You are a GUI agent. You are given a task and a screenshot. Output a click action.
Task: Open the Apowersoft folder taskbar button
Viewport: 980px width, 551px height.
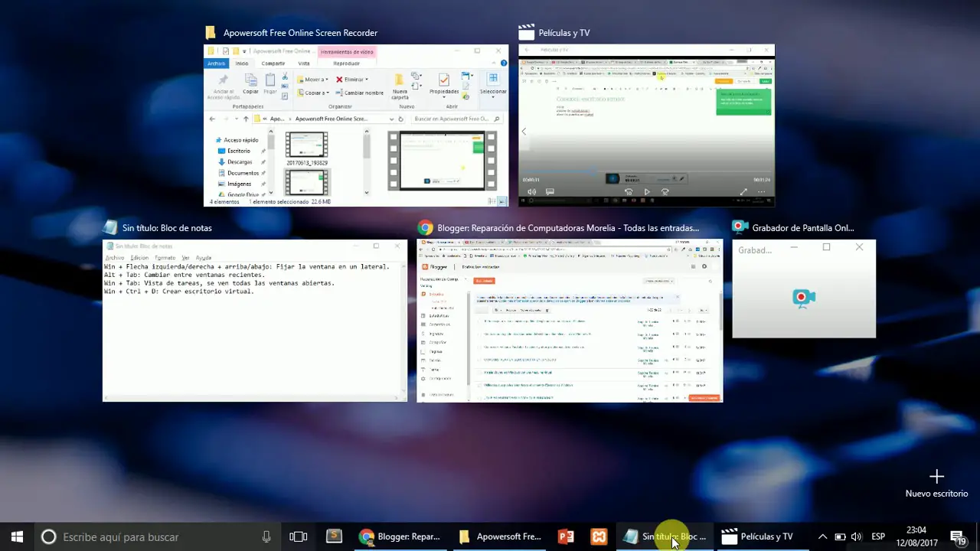coord(500,536)
